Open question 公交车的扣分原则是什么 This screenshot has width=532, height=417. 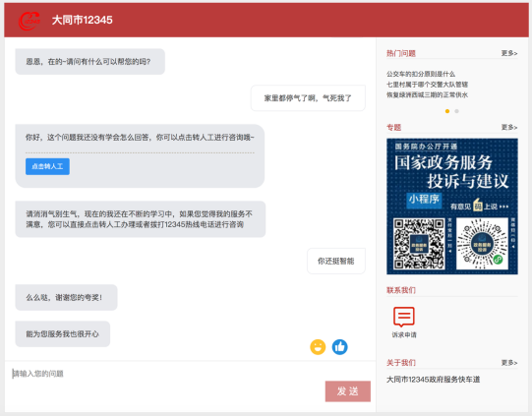point(421,74)
